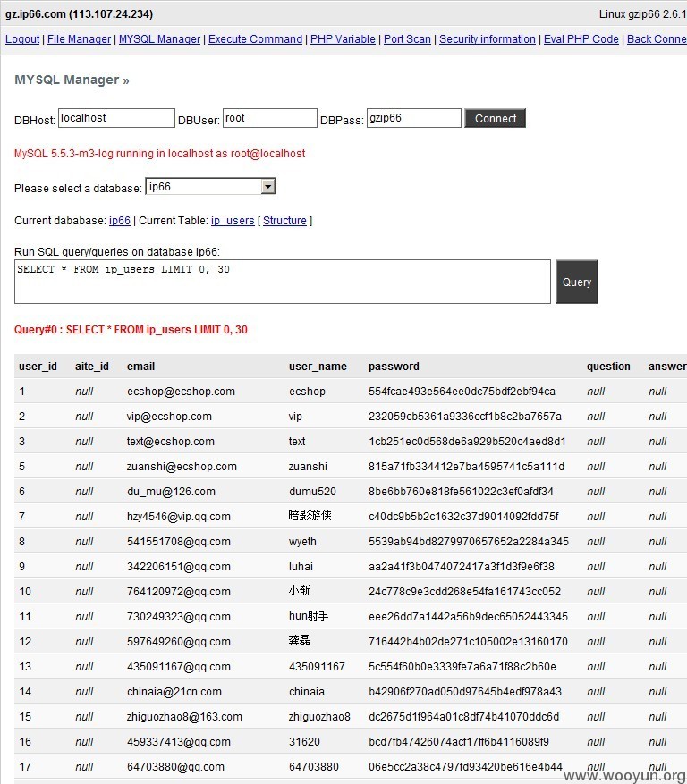Open Security information link
The image size is (687, 784).
(x=488, y=39)
